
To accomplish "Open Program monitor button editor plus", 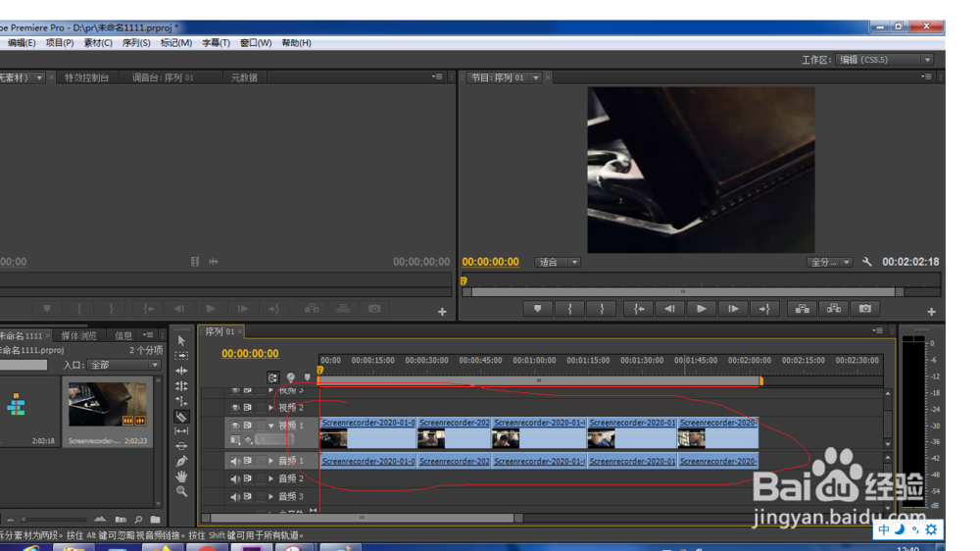I will coord(931,312).
